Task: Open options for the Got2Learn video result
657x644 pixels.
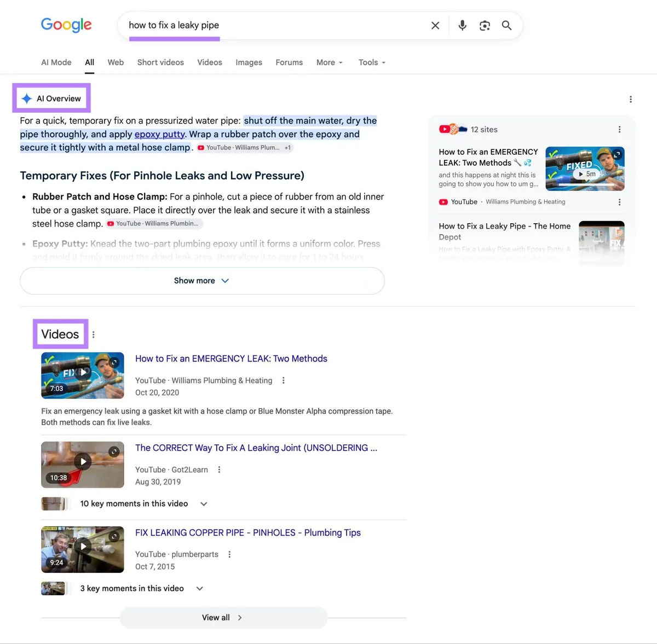Action: click(219, 469)
